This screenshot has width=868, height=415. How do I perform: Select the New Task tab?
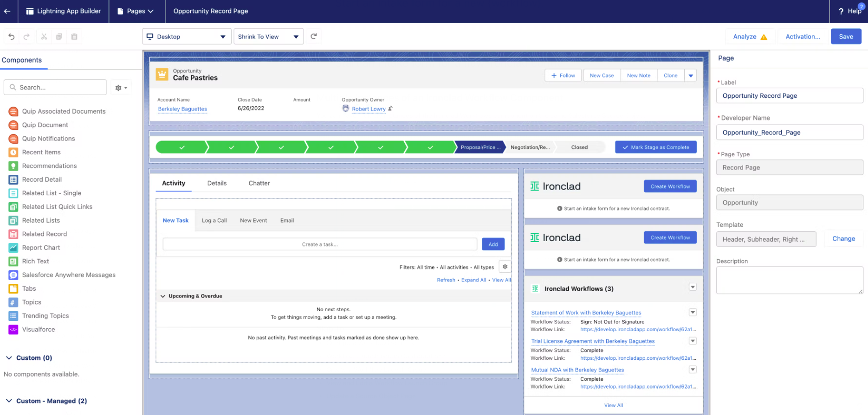pyautogui.click(x=175, y=220)
